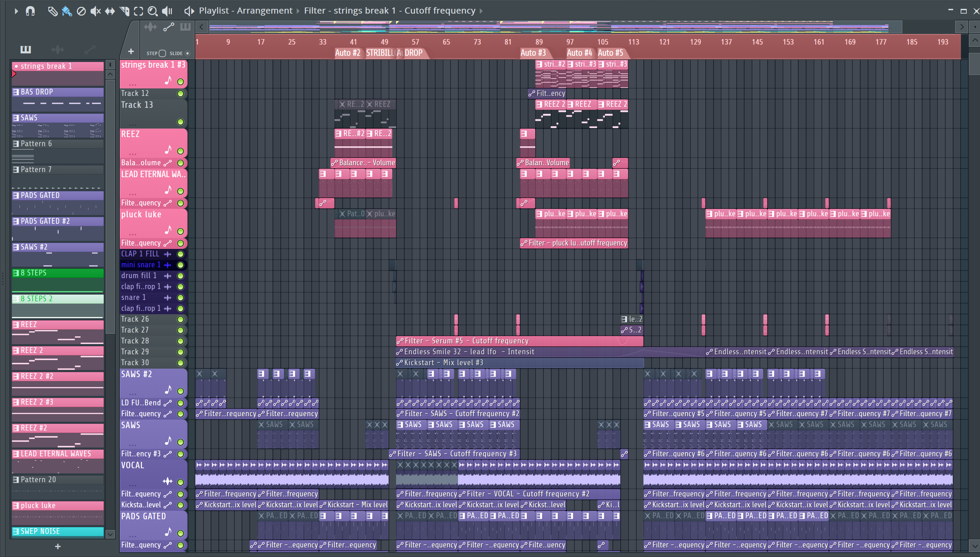Image resolution: width=980 pixels, height=557 pixels.
Task: Click the waveform icon on drum fill 1
Action: [x=168, y=276]
